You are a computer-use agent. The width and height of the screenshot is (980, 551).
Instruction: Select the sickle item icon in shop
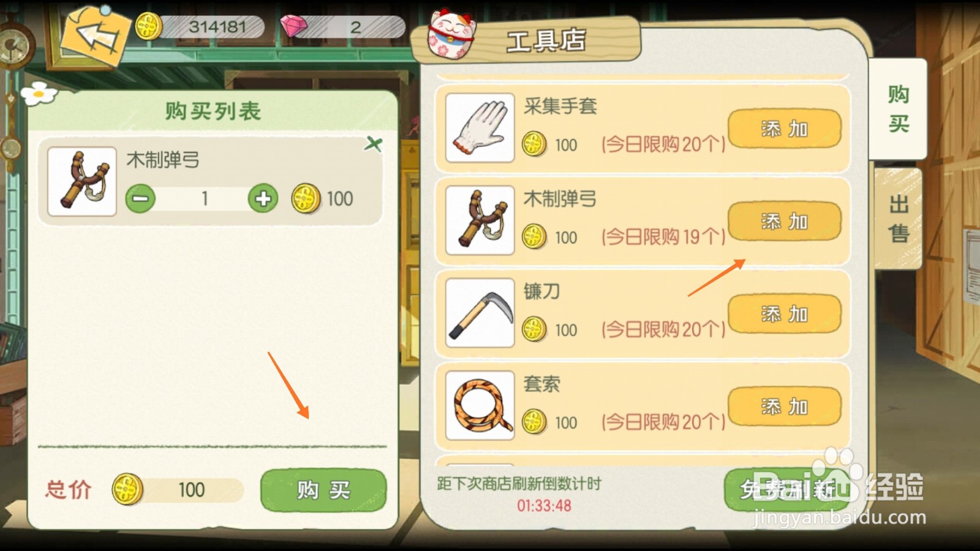tap(480, 313)
